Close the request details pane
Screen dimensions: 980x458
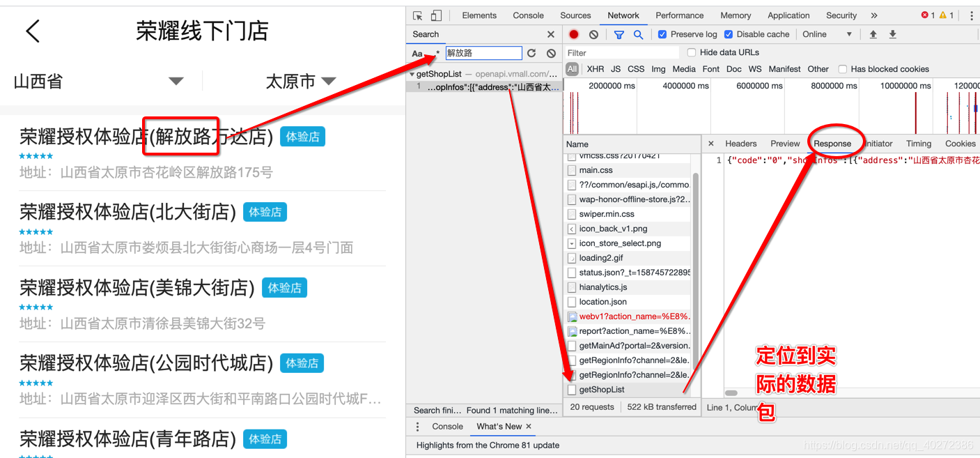click(x=711, y=144)
